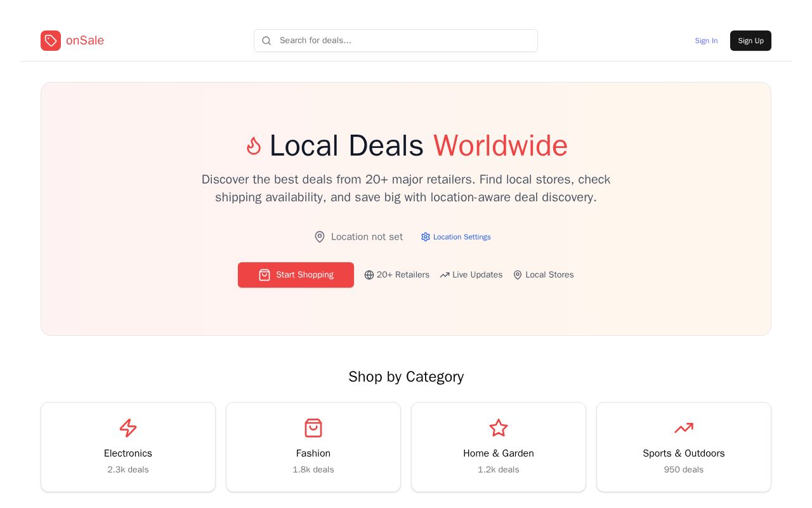Click the Sports & Outdoors category name
This screenshot has height=508, width=812.
tap(684, 453)
